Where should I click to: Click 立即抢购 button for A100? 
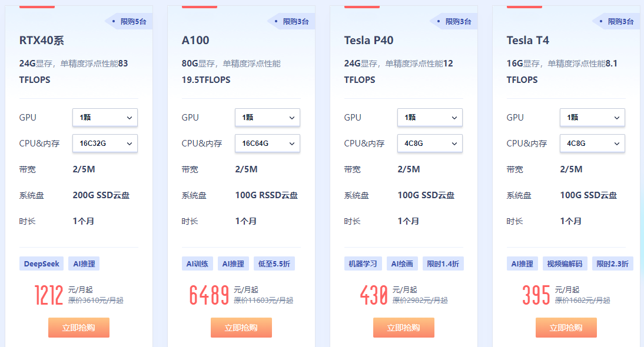(241, 328)
